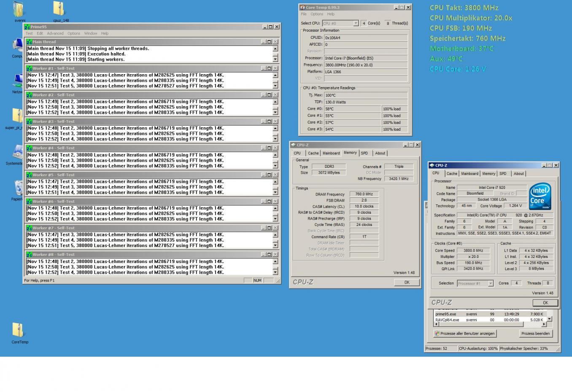Switch to Mainboard tab in CPU-Z Memory window
572x392 pixels.
tap(331, 153)
